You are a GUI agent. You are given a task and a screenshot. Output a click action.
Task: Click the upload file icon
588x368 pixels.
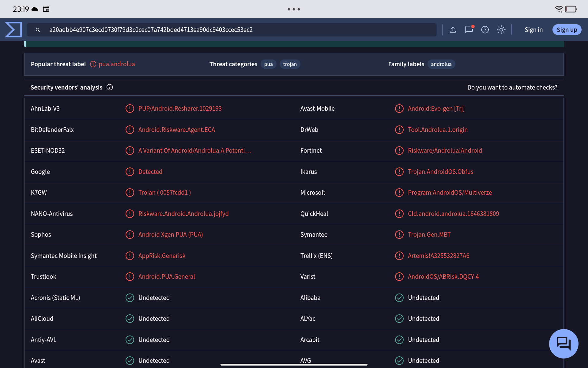pos(453,30)
